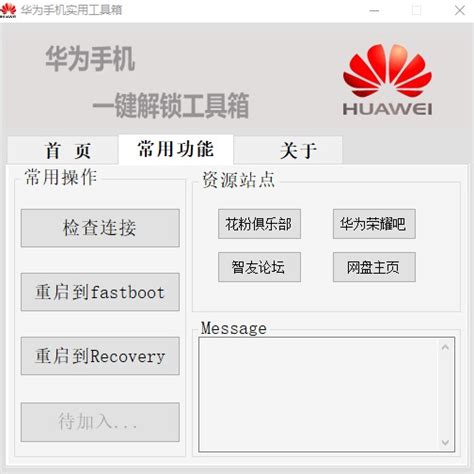This screenshot has width=474, height=474.
Task: Click the Message box scrollbar track
Action: (445, 395)
